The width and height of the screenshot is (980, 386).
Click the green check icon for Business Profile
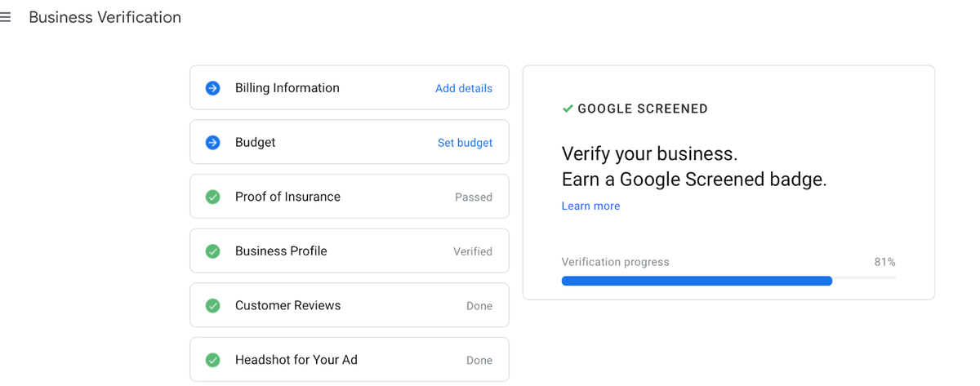(212, 251)
